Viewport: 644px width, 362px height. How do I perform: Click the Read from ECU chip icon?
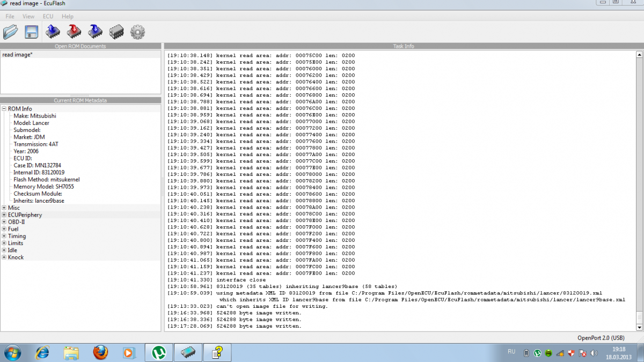click(x=53, y=32)
